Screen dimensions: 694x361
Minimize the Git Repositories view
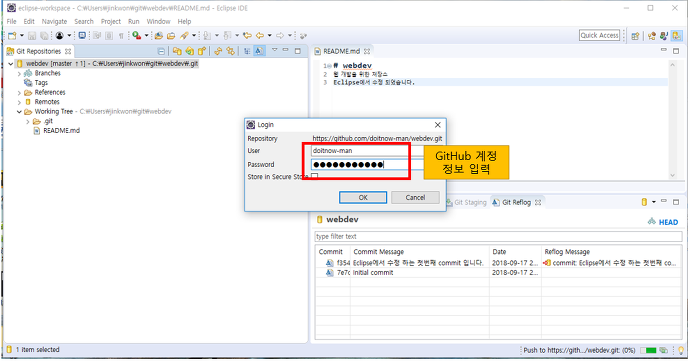point(285,50)
